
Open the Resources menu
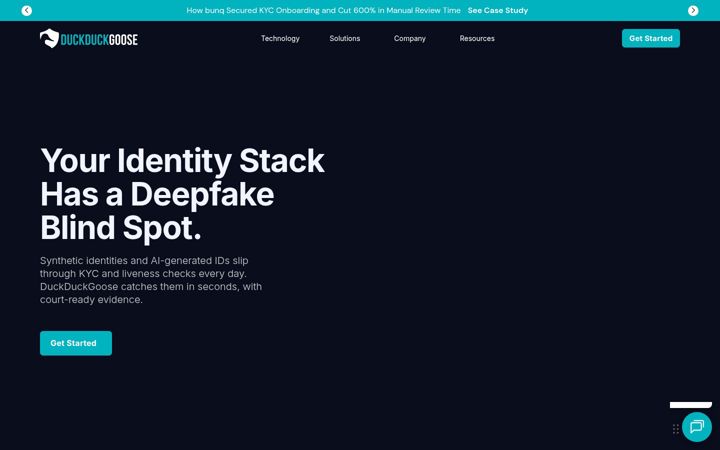[477, 39]
